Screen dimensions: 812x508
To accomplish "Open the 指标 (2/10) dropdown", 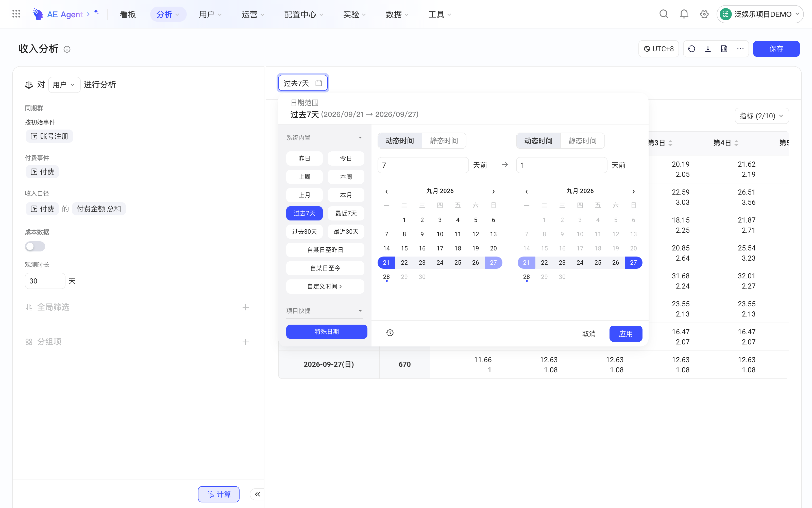I will click(762, 116).
